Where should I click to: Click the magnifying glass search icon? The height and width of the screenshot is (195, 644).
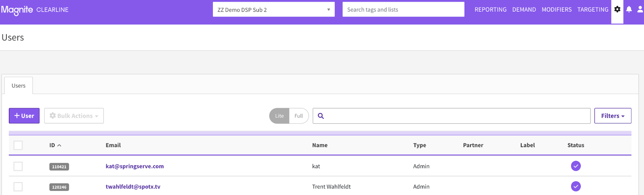(x=321, y=116)
